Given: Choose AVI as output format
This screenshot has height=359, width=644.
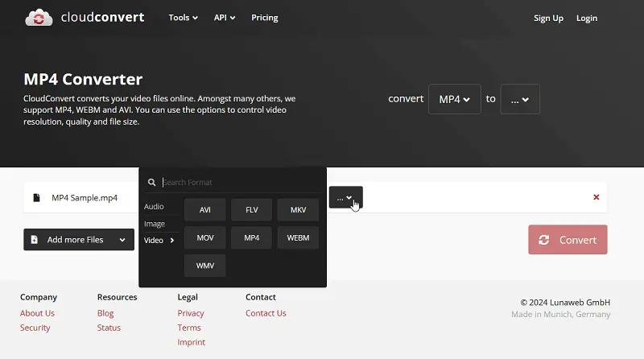Looking at the screenshot, I should click(205, 210).
